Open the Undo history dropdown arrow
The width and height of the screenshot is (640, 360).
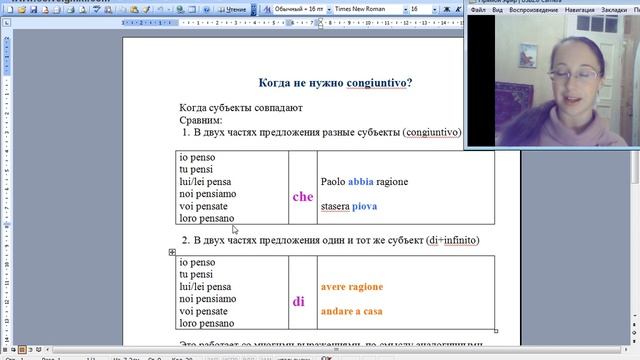pos(168,9)
